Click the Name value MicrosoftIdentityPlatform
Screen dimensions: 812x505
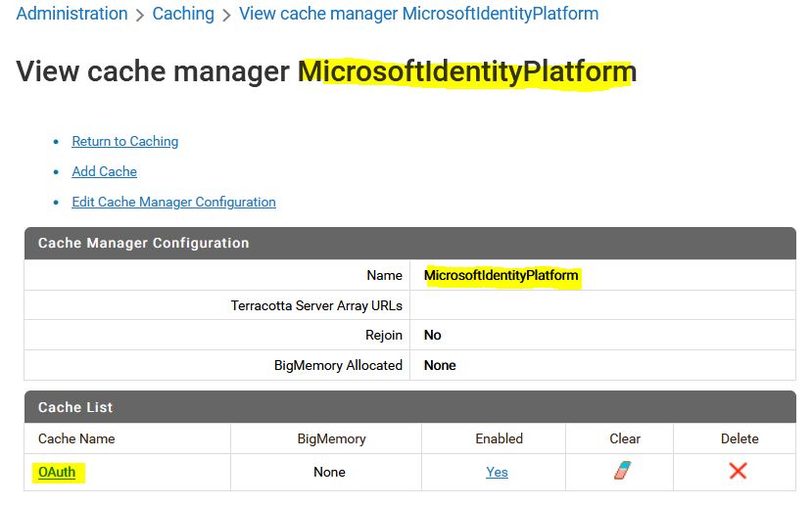501,275
